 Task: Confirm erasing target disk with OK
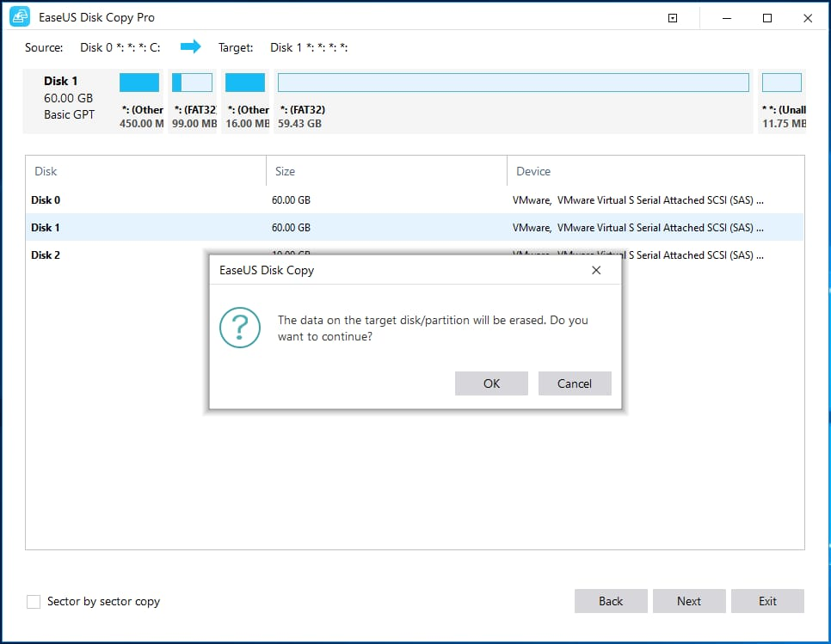491,383
